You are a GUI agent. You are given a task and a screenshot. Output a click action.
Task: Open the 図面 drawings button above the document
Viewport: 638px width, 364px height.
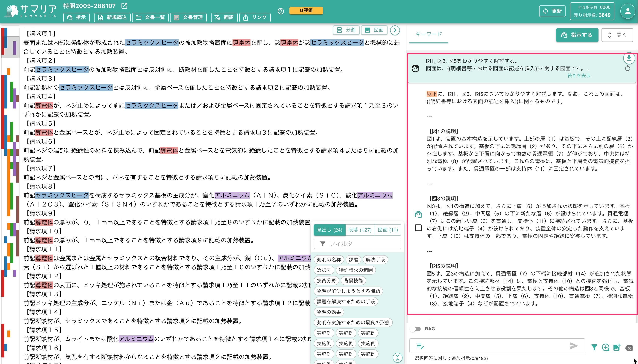coord(374,30)
